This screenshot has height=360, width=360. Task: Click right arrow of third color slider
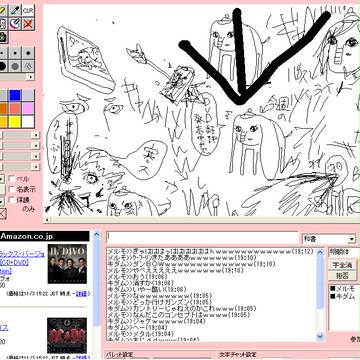coord(36,156)
